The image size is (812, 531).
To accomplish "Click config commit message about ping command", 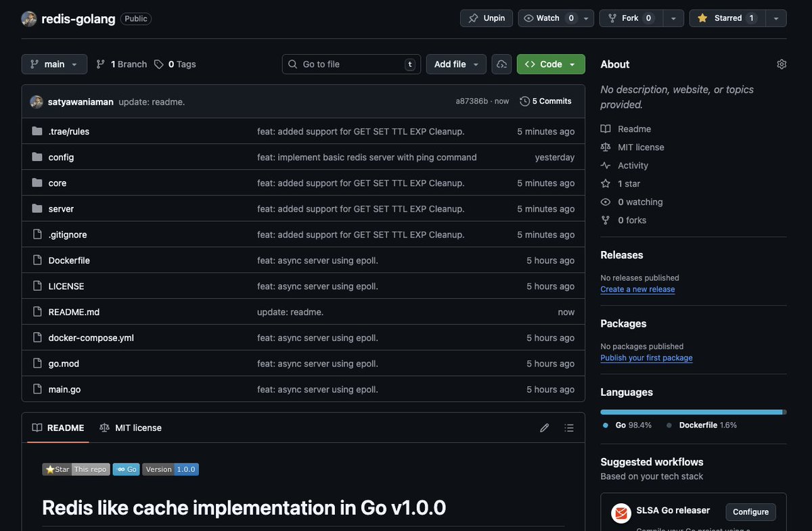I will [367, 157].
